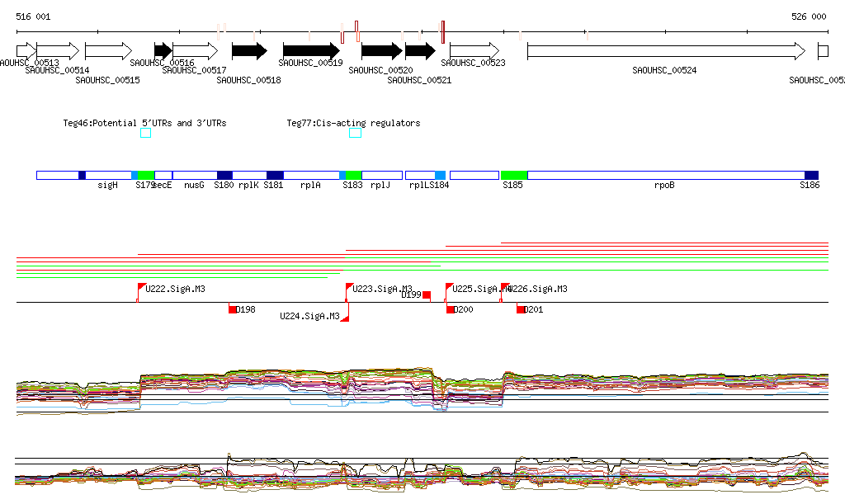Select the black SAOUHSC_00518 gene arrow
This screenshot has width=845, height=504.
(249, 51)
